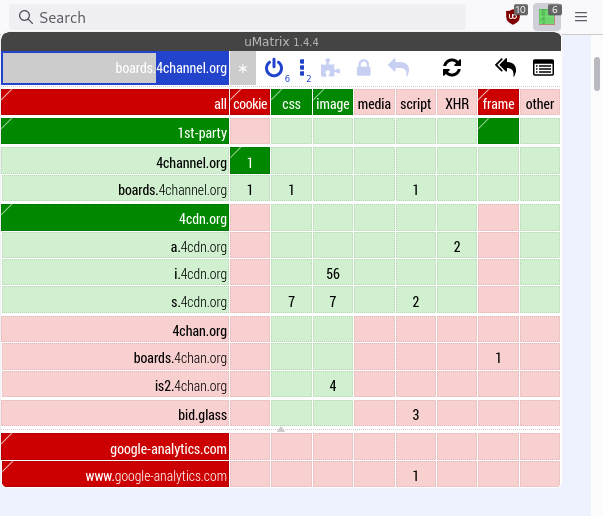Toggle the css column header
The width and height of the screenshot is (603, 516).
coord(291,102)
